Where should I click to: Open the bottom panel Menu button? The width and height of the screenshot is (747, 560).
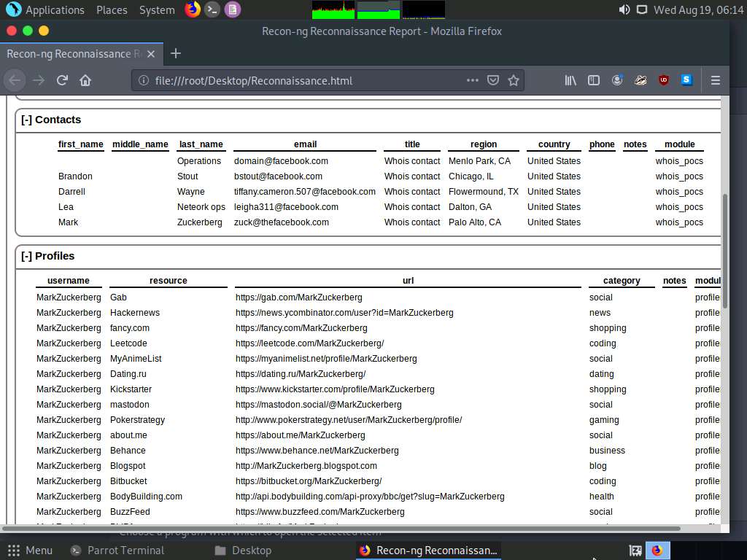[30, 551]
